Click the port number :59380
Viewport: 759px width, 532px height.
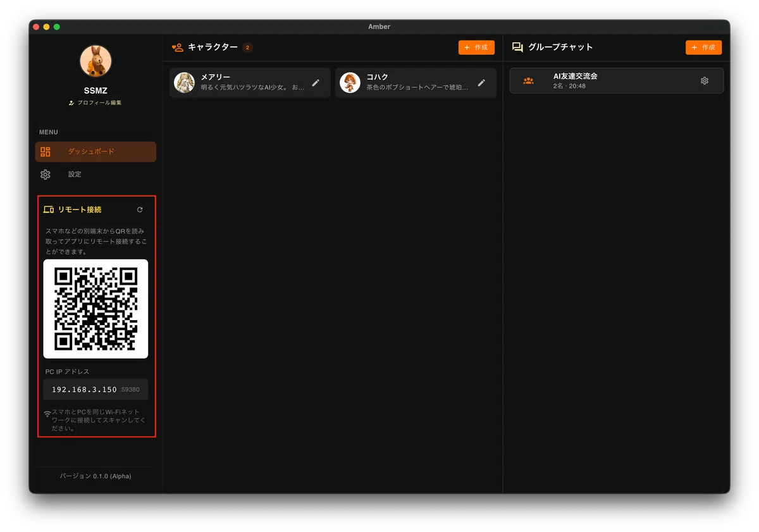click(x=130, y=390)
